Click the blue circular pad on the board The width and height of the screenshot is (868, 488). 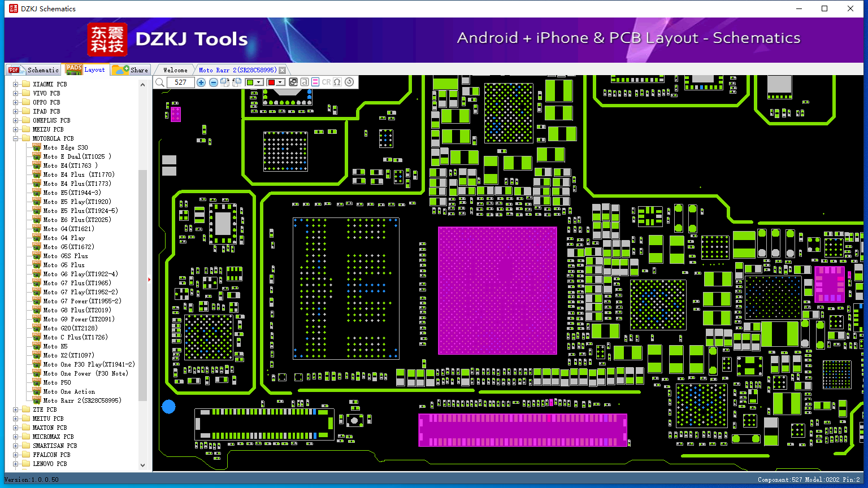coord(168,406)
